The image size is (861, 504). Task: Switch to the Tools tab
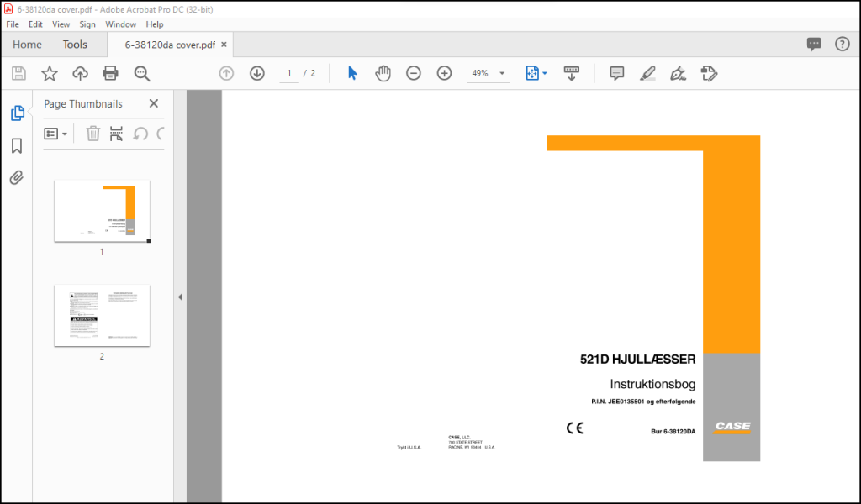(x=75, y=45)
